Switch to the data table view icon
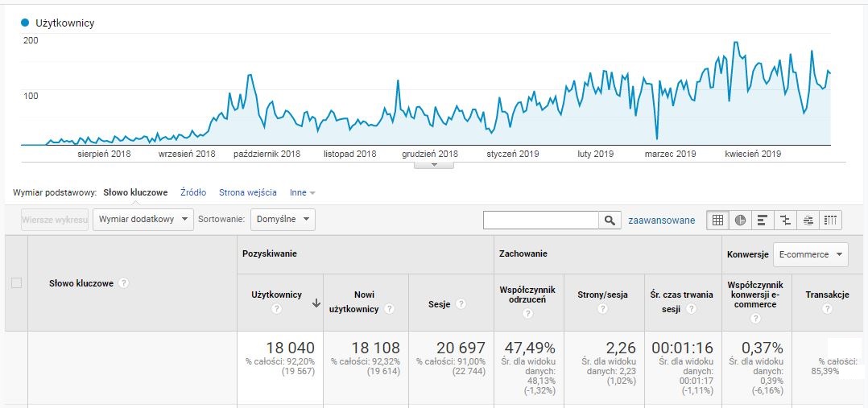The image size is (868, 408). point(717,220)
